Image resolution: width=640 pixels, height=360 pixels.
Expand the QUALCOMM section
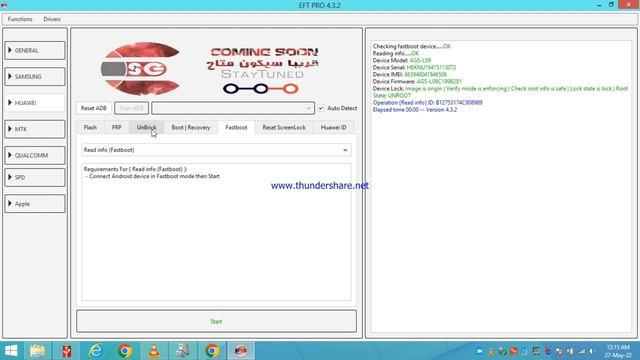[35, 155]
